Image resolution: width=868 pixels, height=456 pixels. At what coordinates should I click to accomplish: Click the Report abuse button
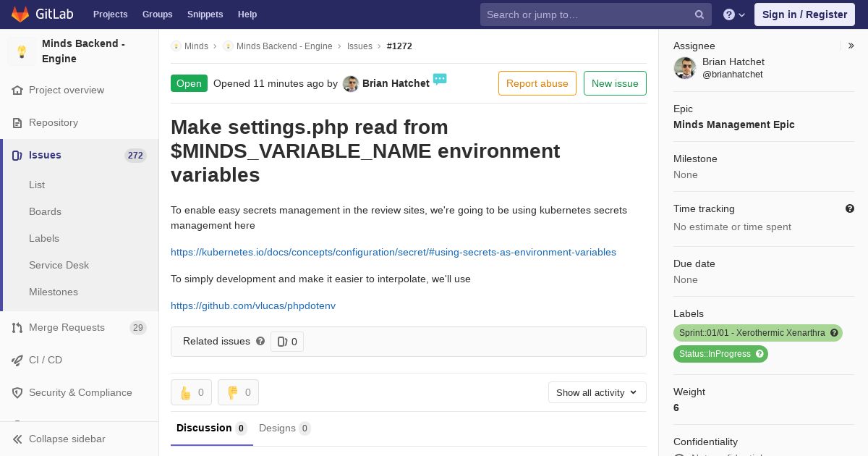pyautogui.click(x=537, y=83)
